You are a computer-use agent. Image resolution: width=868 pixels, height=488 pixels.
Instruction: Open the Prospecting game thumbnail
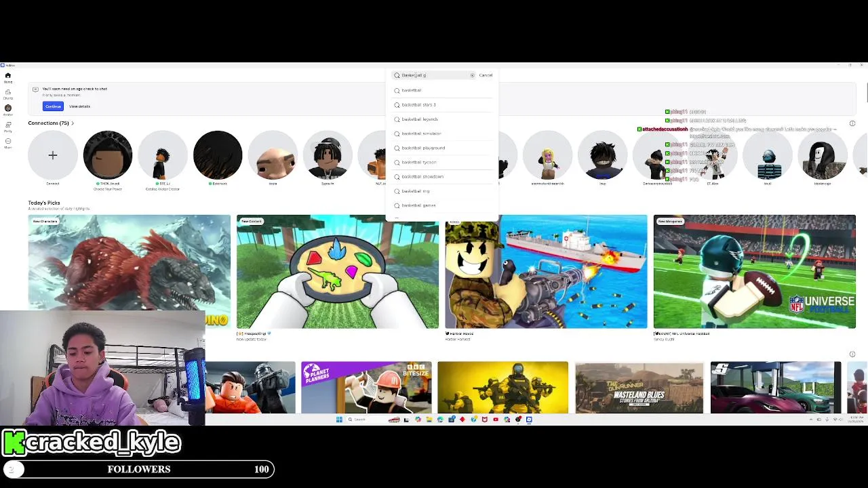338,272
